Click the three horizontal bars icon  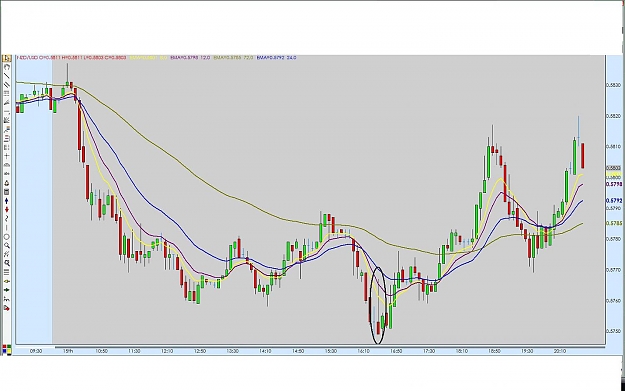pyautogui.click(x=6, y=272)
